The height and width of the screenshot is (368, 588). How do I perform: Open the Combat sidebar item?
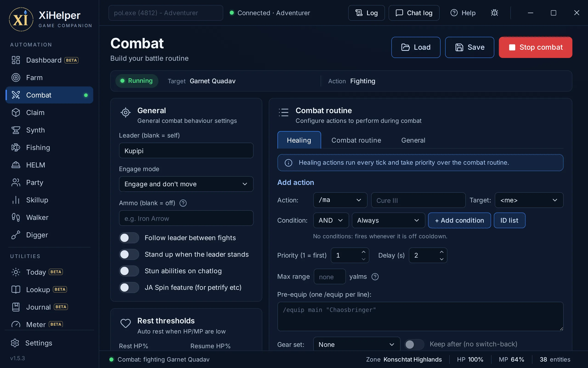(49, 95)
